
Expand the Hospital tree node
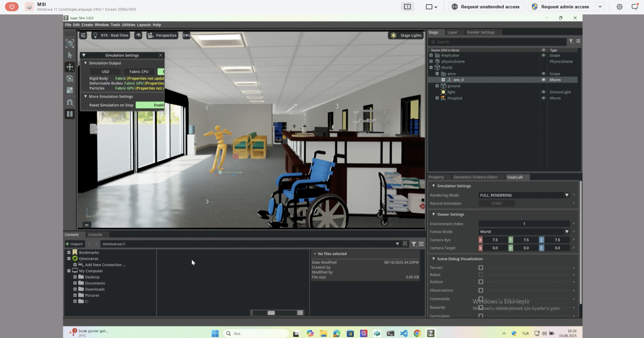pyautogui.click(x=437, y=98)
